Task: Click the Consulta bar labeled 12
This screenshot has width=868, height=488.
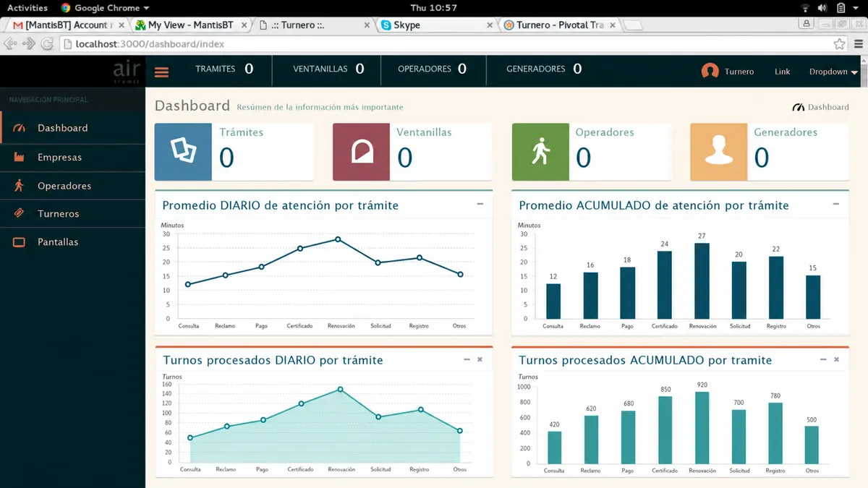Action: (x=553, y=301)
